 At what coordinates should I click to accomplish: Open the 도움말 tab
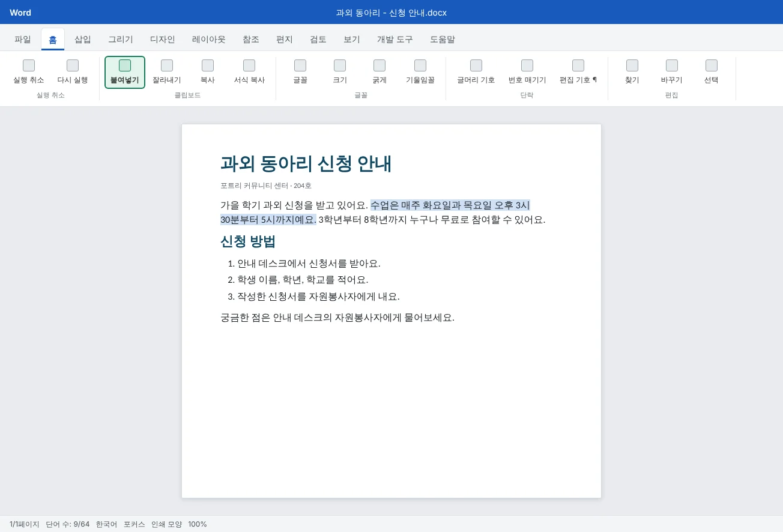pyautogui.click(x=443, y=40)
